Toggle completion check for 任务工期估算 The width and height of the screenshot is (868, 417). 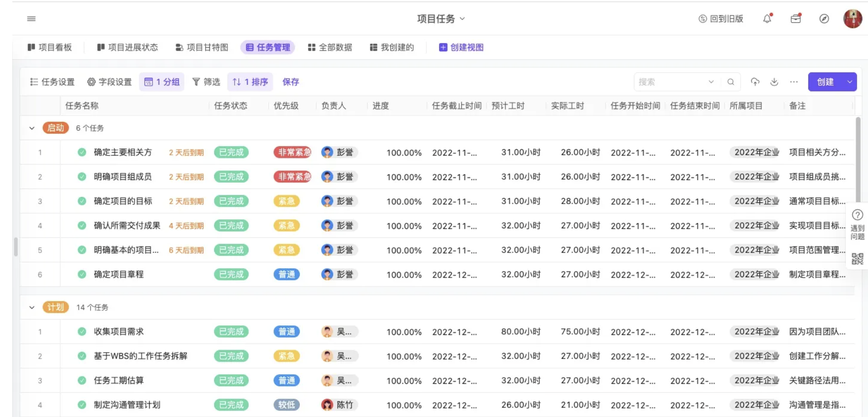[x=82, y=381]
